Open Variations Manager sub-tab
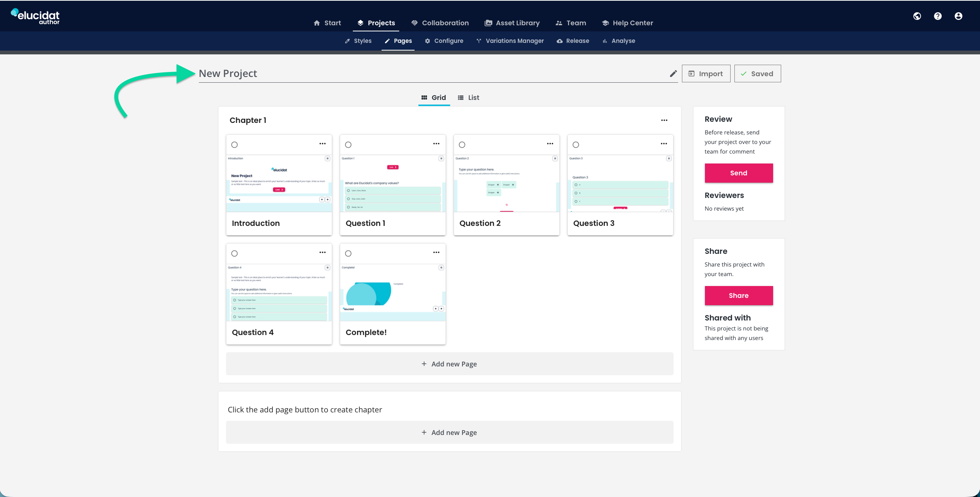This screenshot has height=497, width=980. tap(510, 41)
